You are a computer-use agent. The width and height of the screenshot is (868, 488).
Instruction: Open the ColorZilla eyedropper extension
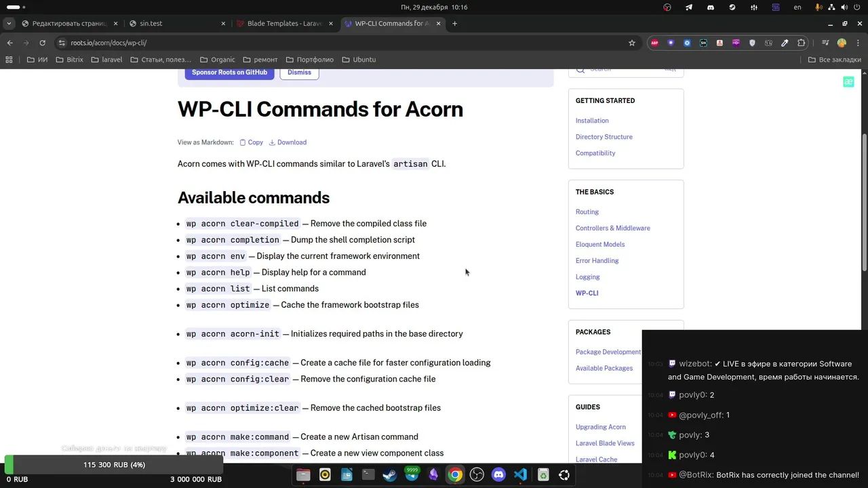pyautogui.click(x=785, y=43)
